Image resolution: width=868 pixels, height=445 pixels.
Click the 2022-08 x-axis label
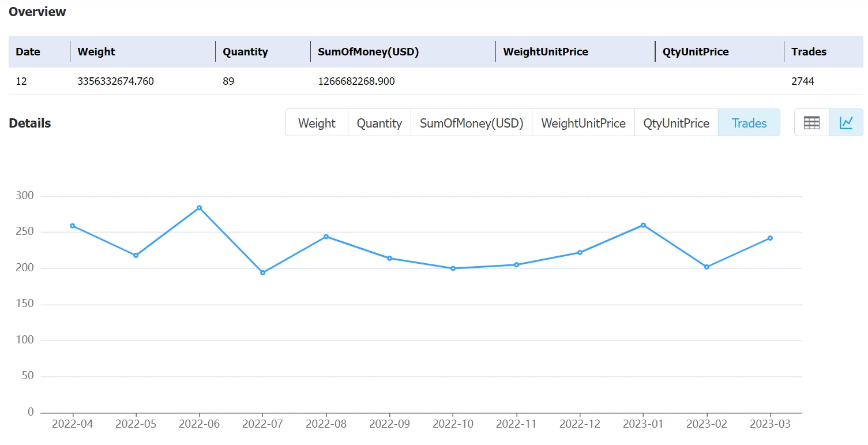click(326, 424)
